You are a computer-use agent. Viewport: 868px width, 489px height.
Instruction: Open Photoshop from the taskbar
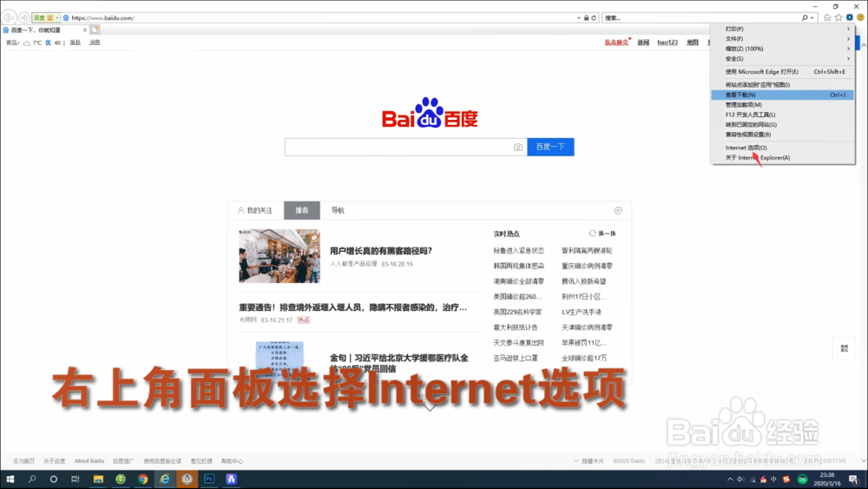(209, 479)
